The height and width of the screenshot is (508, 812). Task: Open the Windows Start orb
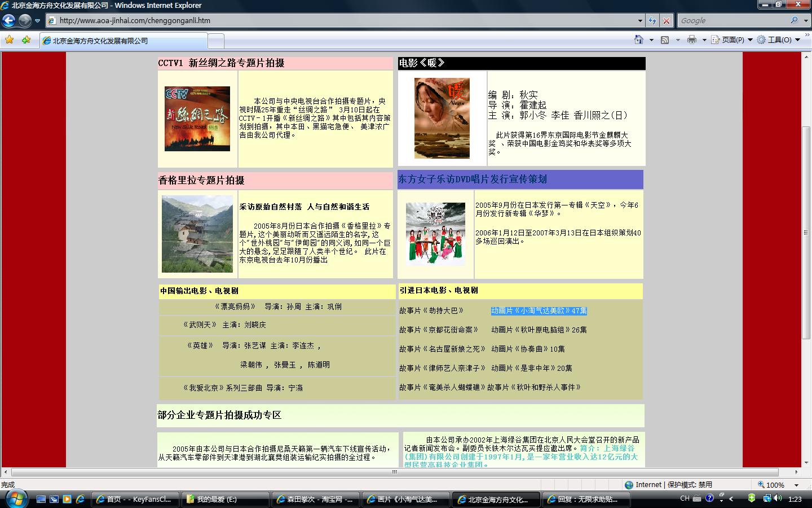(15, 498)
